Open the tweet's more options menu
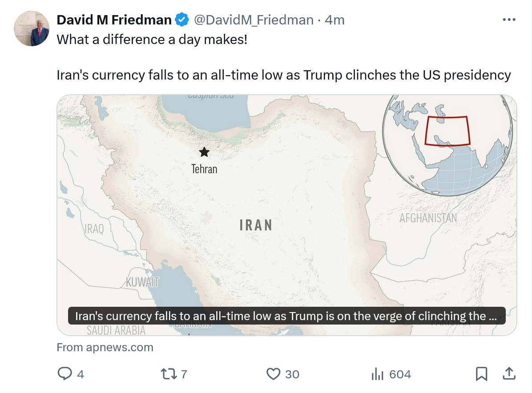The width and height of the screenshot is (532, 393). pyautogui.click(x=508, y=20)
